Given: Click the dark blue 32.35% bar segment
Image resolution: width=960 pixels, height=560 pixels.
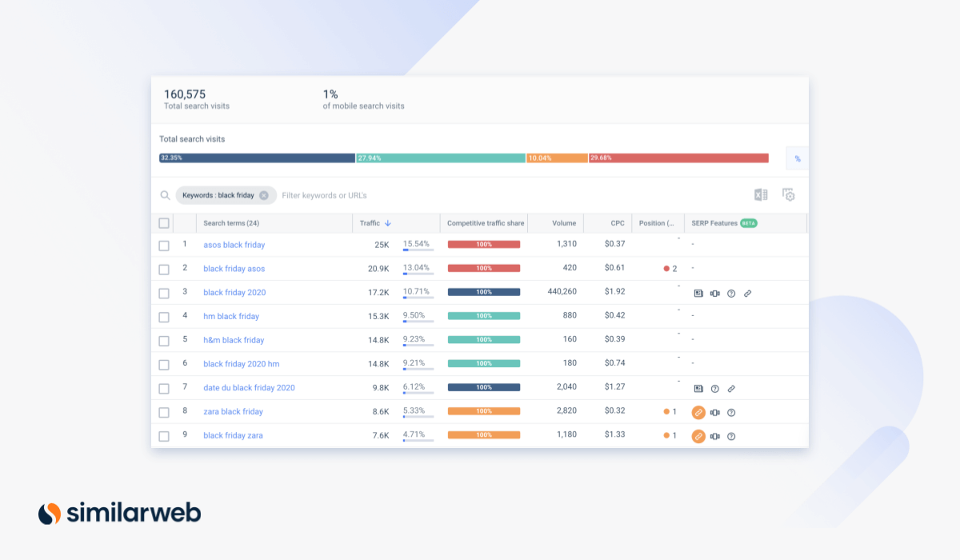Looking at the screenshot, I should pyautogui.click(x=257, y=158).
